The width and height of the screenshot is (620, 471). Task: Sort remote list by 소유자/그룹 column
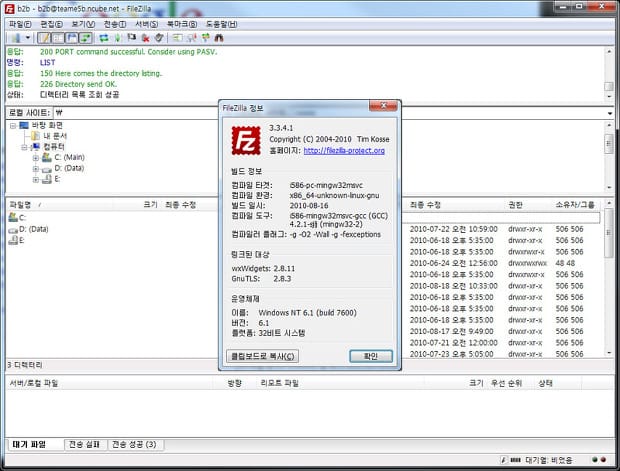click(575, 205)
